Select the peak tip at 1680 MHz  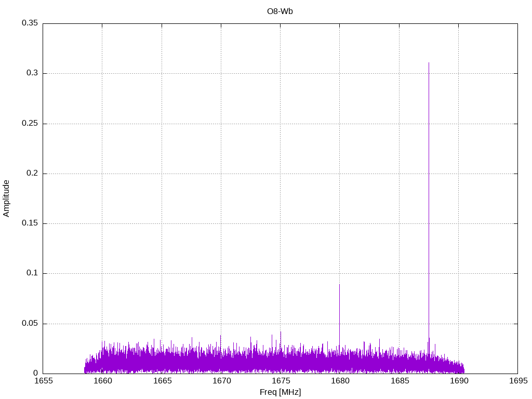coord(339,285)
